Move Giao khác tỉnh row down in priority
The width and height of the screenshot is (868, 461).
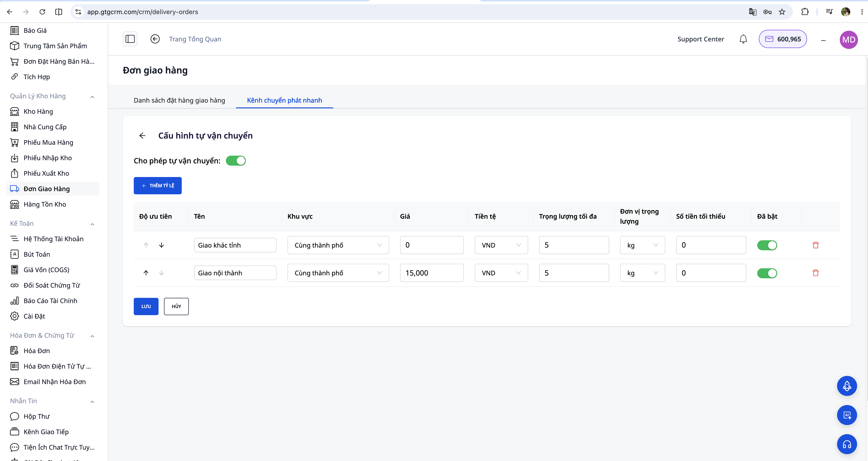pos(161,245)
